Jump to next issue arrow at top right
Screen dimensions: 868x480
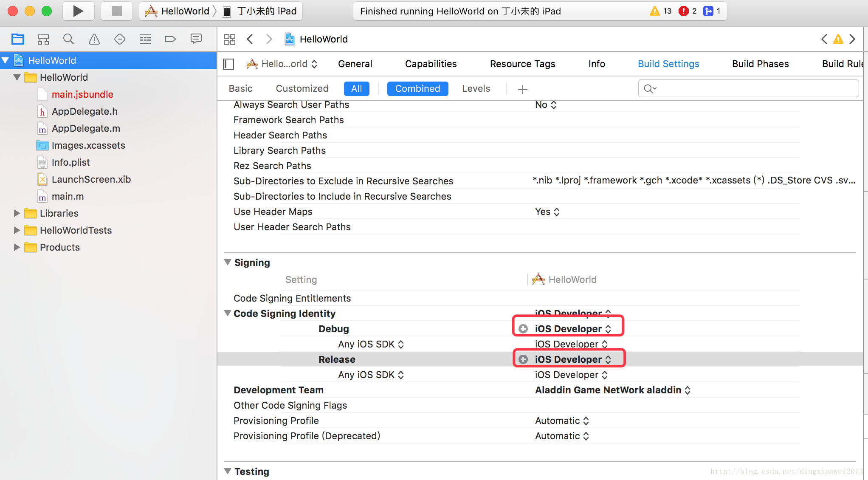tap(852, 39)
